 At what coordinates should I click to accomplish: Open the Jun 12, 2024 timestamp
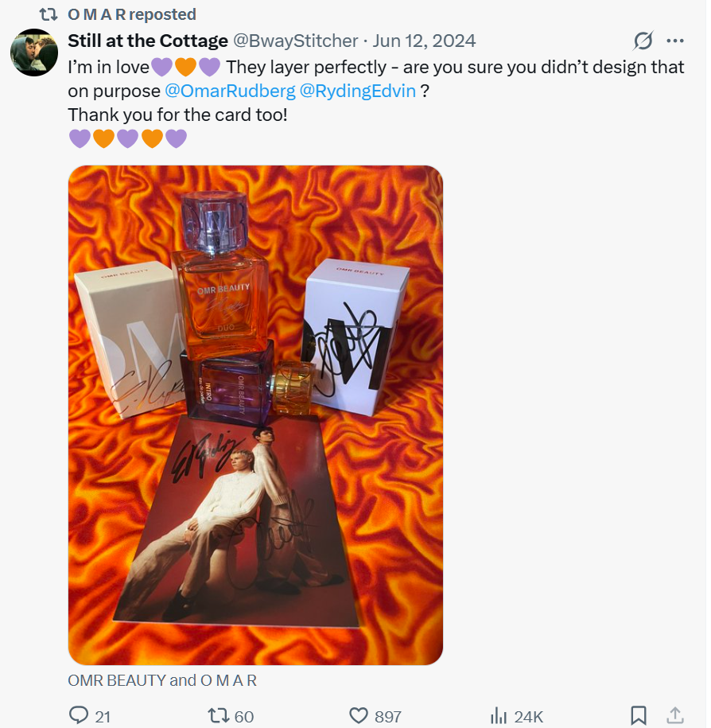click(424, 41)
